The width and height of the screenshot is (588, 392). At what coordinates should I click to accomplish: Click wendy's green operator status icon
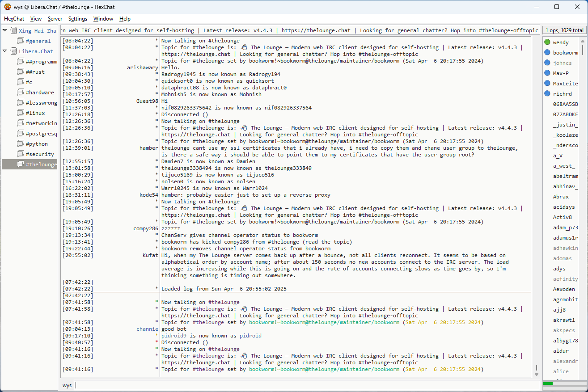click(x=547, y=42)
